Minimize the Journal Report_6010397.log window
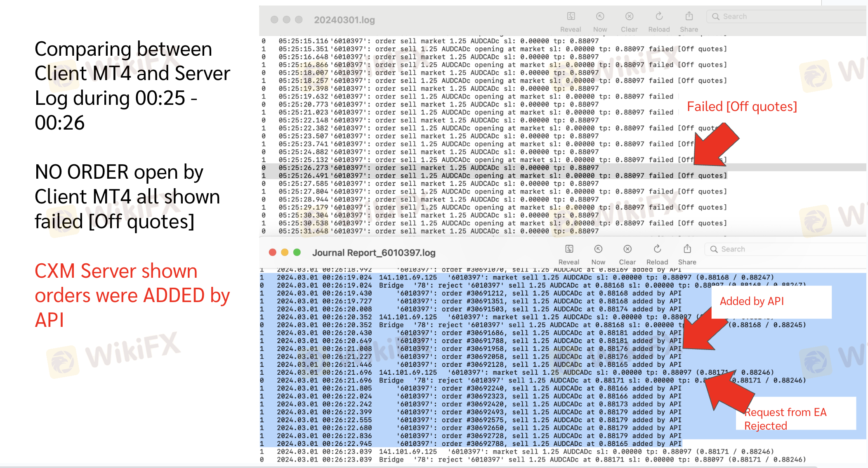 click(285, 252)
